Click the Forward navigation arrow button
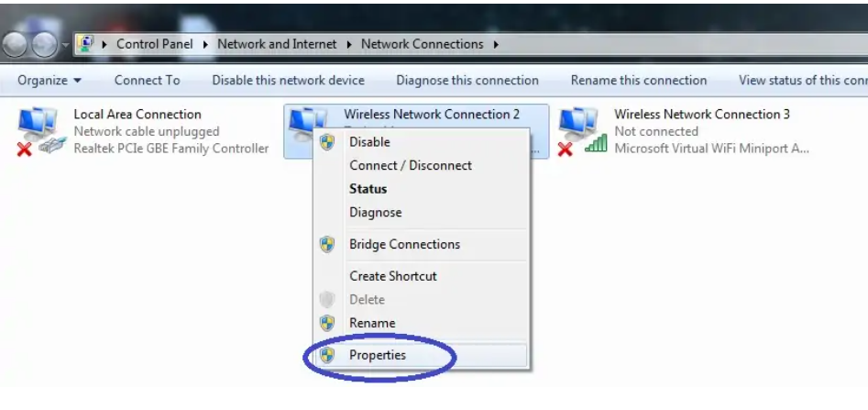Viewport: 868px width, 410px height. pyautogui.click(x=44, y=44)
